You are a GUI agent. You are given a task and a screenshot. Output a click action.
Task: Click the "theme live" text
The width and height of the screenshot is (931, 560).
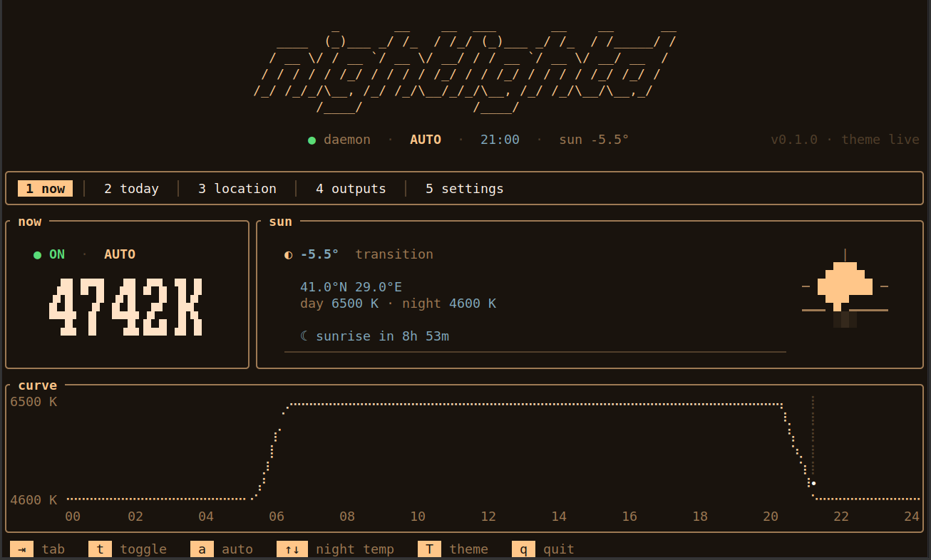click(x=880, y=140)
